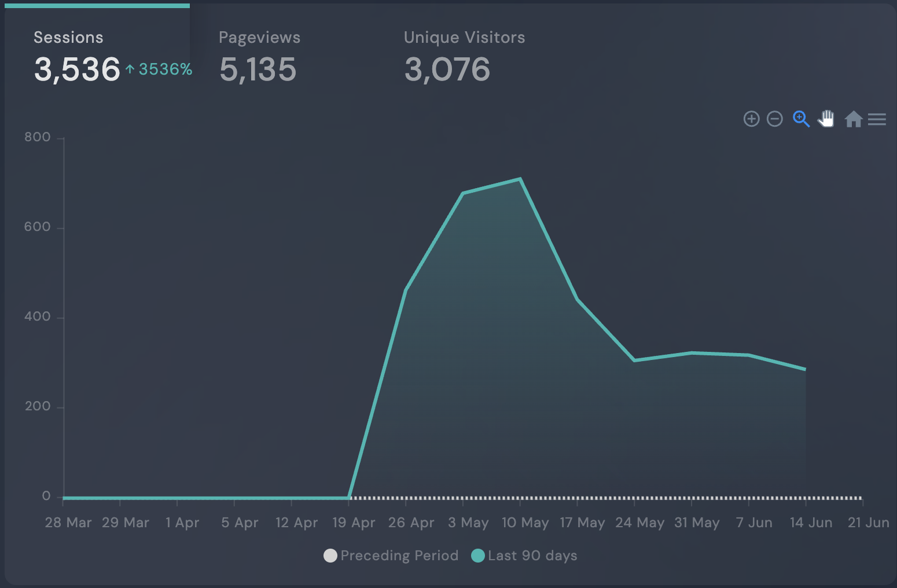This screenshot has height=588, width=897.
Task: Click the 600 y-axis label
Action: [38, 227]
